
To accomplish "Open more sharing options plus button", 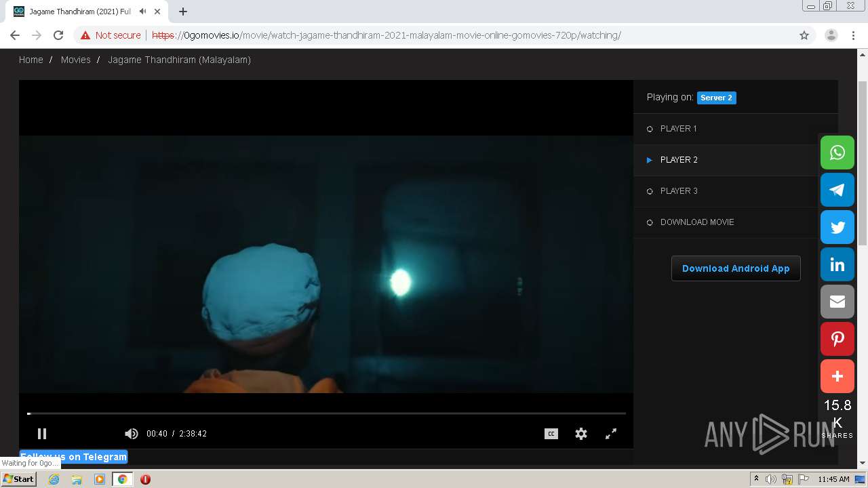I will pyautogui.click(x=837, y=376).
